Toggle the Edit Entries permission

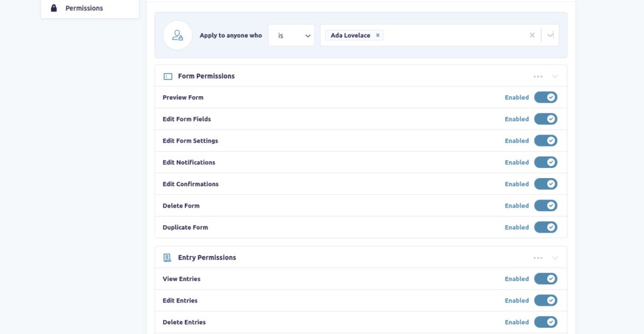point(545,300)
